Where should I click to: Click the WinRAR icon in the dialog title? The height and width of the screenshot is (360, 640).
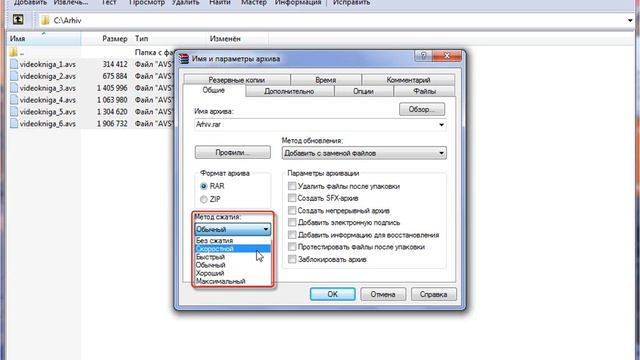pyautogui.click(x=184, y=59)
